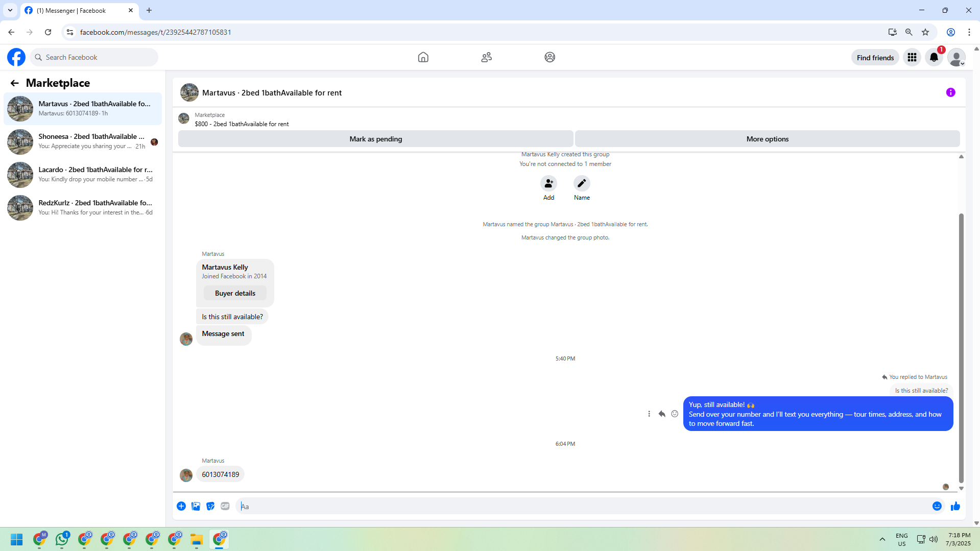This screenshot has height=551, width=980.
Task: Go back from Marketplace chats list
Action: pos(14,83)
